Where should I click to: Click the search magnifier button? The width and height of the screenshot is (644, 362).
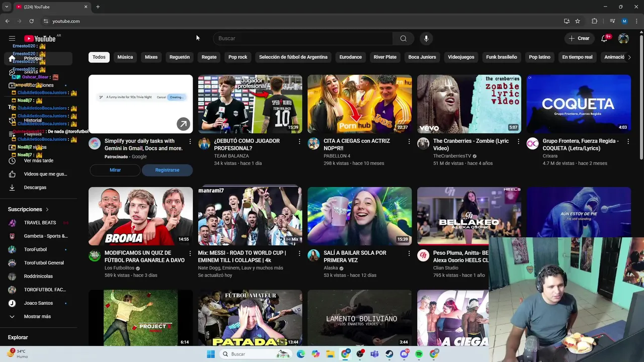coord(403,38)
